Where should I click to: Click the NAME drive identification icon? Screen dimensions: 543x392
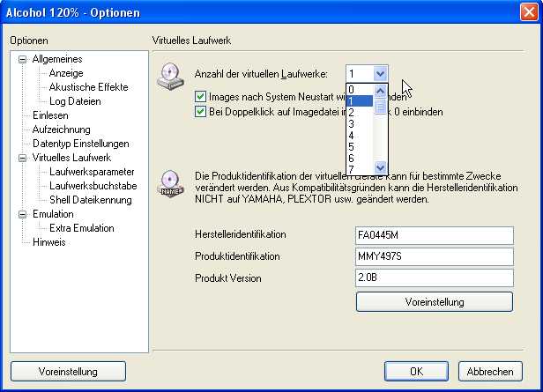click(x=170, y=184)
